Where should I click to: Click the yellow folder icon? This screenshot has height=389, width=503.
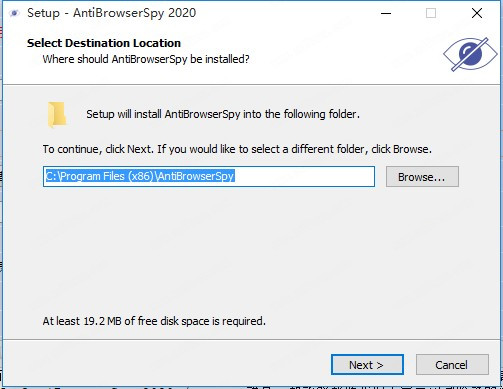(57, 115)
